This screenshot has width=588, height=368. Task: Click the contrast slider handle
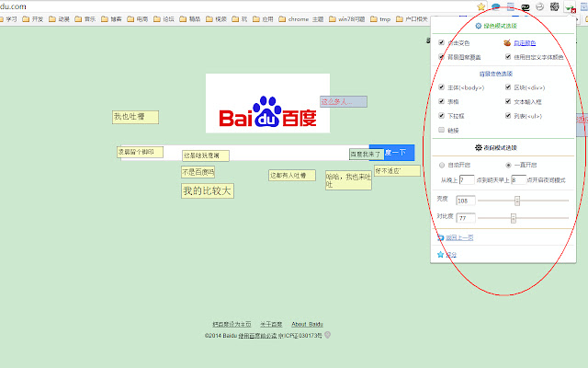[x=514, y=218]
